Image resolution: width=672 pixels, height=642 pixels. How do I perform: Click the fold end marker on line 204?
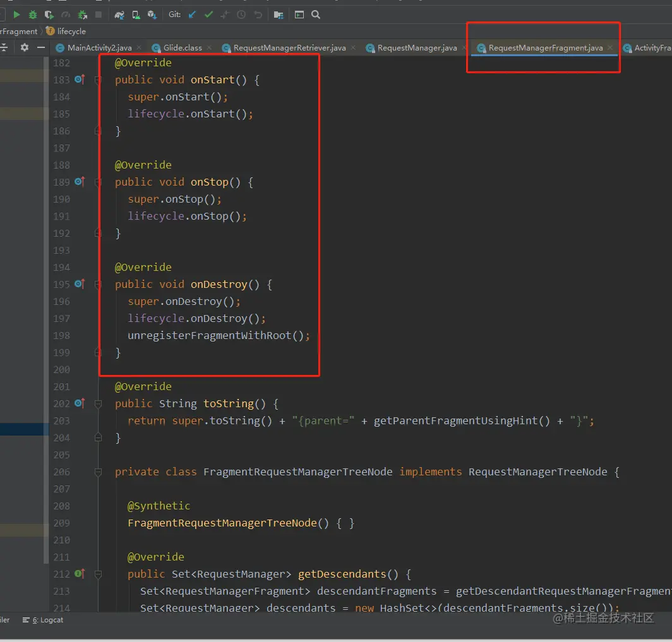(98, 437)
